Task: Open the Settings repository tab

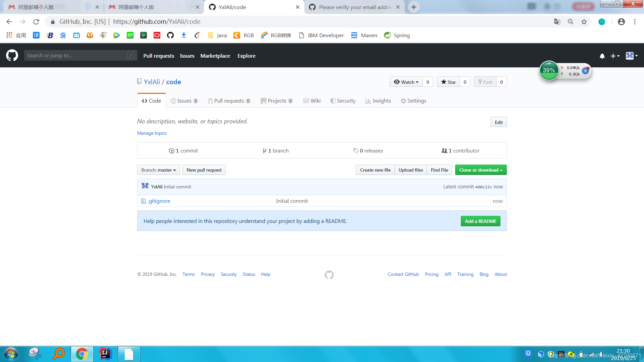Action: coord(413,101)
